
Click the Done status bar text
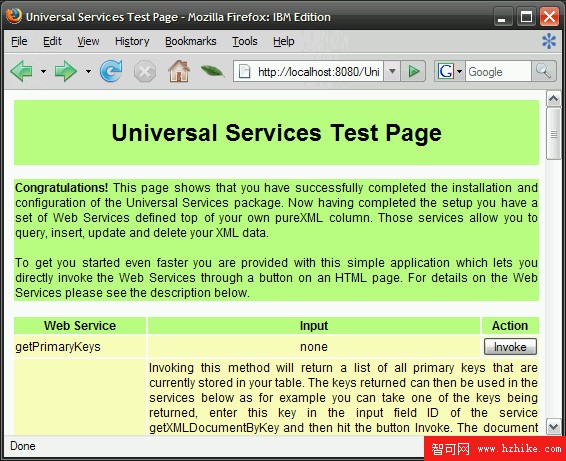23,446
